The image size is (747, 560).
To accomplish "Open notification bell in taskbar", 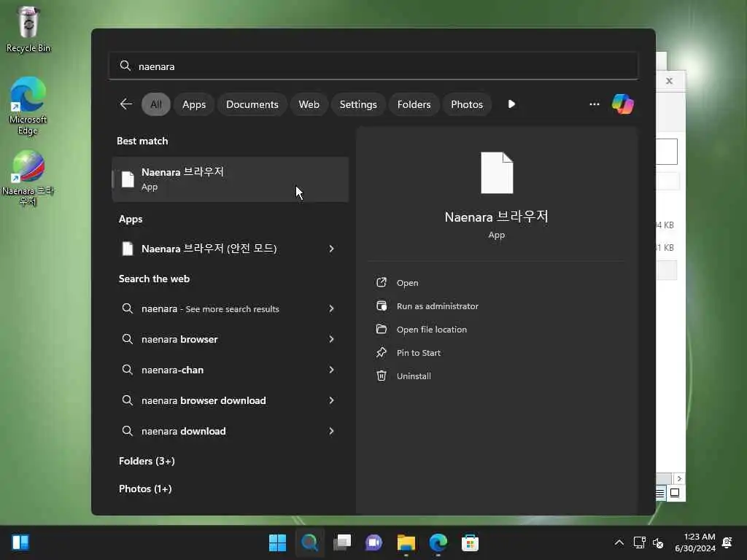I will pos(727,542).
